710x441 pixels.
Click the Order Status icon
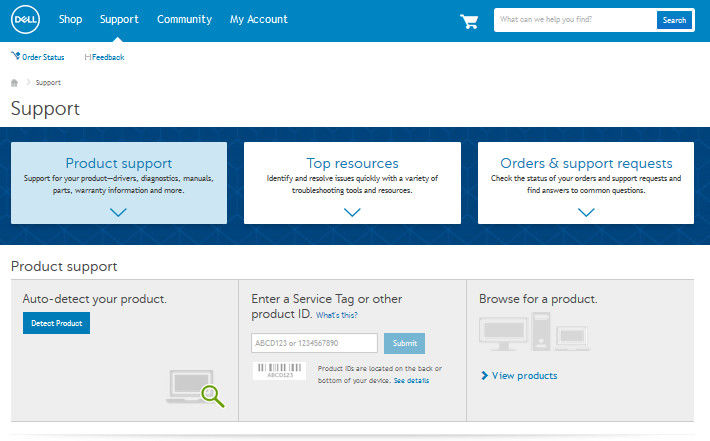coord(15,56)
